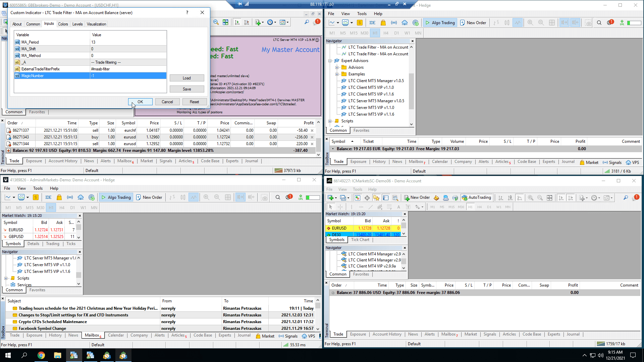Click the notification bell in GBEbrokers window
This screenshot has height=362, width=644.
(316, 22)
